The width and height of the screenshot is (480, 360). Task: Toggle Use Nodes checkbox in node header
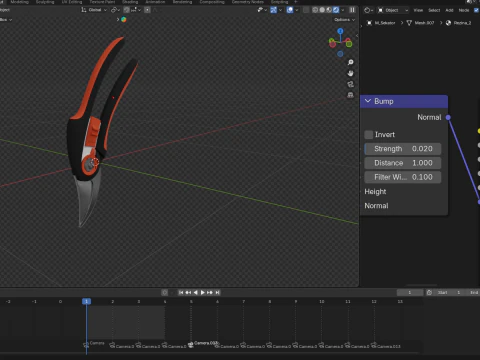(477, 10)
